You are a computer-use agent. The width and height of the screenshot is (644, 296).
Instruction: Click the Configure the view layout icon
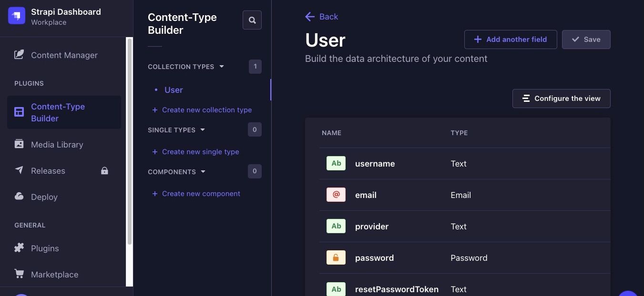click(526, 99)
